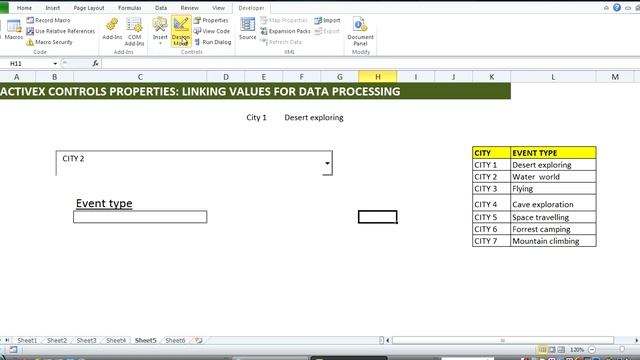Open the XML Source pane
The height and width of the screenshot is (360, 640).
pyautogui.click(x=247, y=29)
